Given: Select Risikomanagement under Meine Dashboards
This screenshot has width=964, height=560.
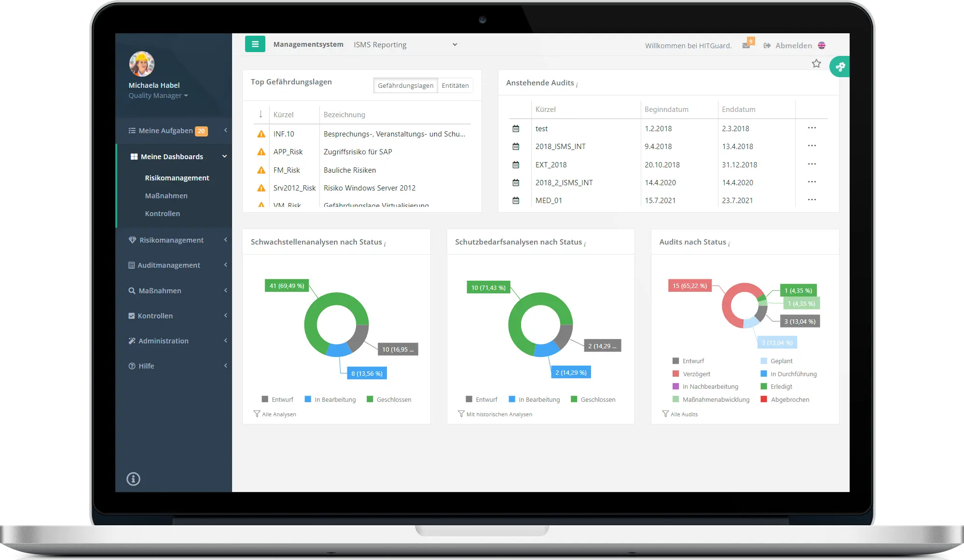Looking at the screenshot, I should pyautogui.click(x=177, y=178).
